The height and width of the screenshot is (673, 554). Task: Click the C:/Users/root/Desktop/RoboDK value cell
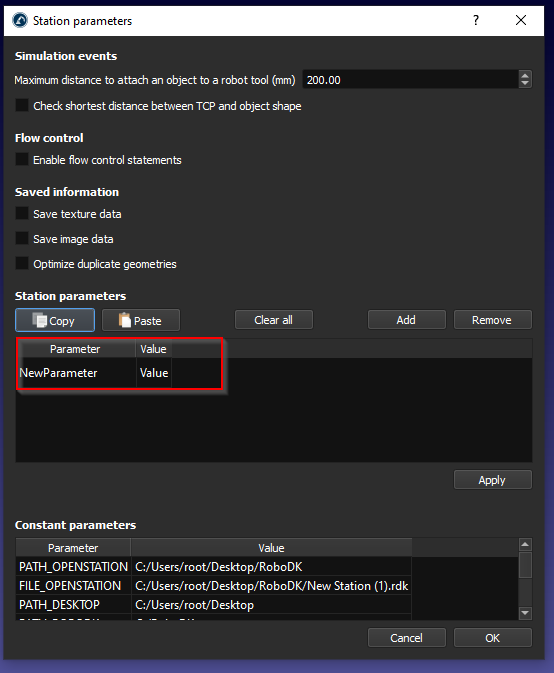pyautogui.click(x=271, y=567)
